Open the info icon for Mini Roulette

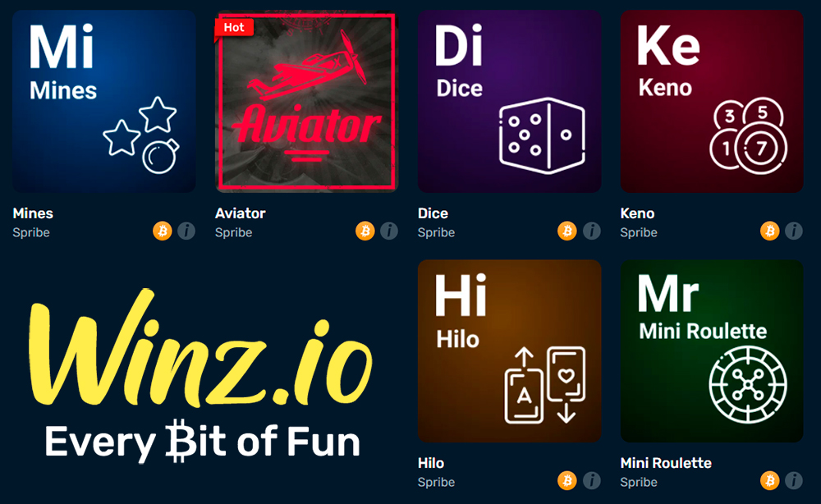pyautogui.click(x=794, y=480)
